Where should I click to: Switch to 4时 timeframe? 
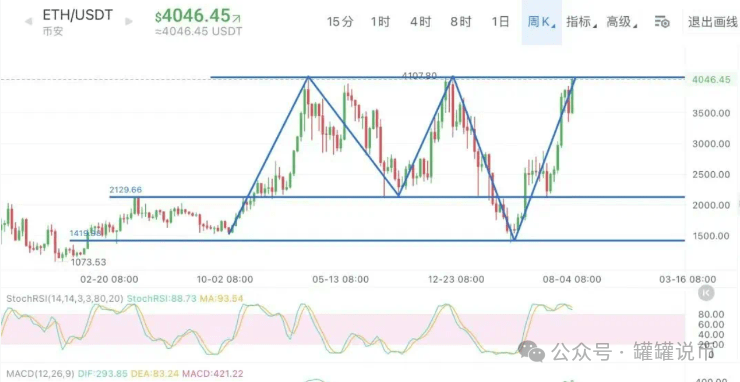[x=420, y=22]
